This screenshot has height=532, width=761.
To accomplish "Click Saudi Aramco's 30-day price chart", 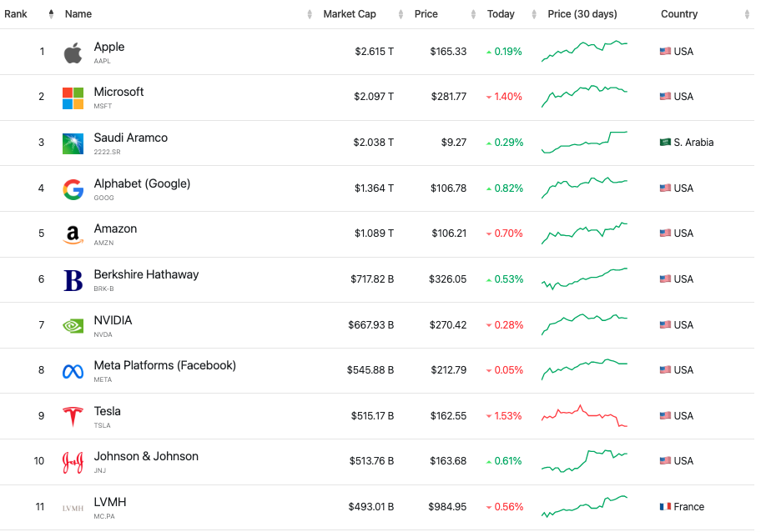I will (584, 142).
